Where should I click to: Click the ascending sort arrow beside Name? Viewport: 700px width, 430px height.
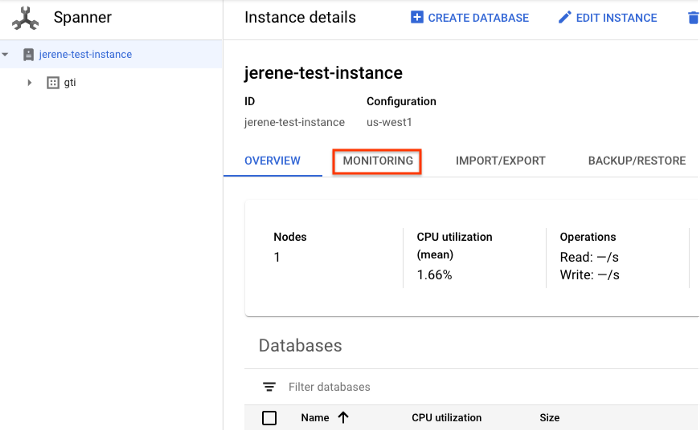pyautogui.click(x=343, y=417)
